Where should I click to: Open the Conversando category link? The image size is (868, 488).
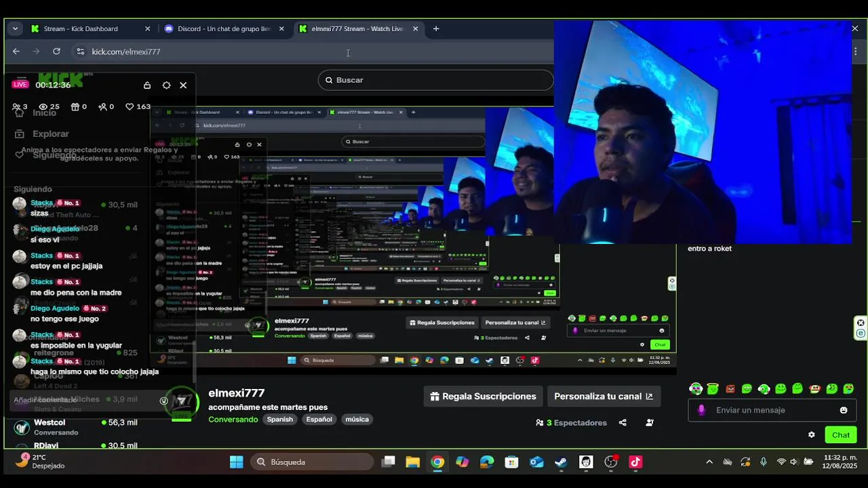point(233,420)
